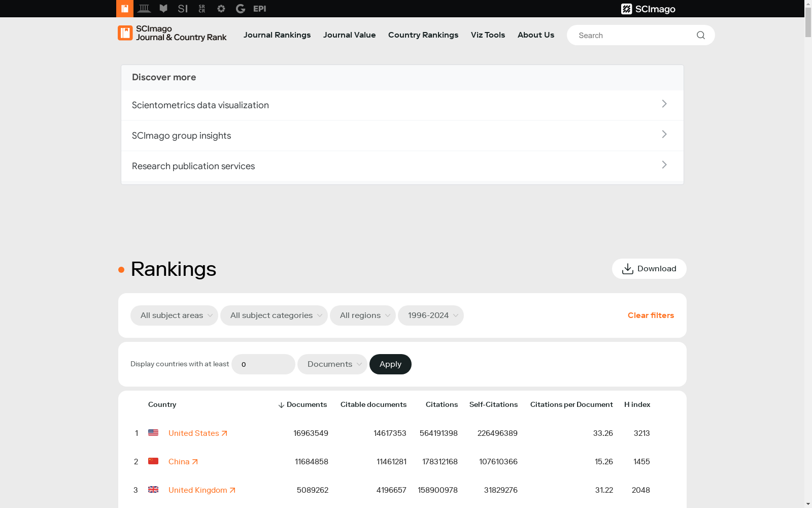
Task: Expand Scientometrics data visualization row
Action: pos(402,105)
